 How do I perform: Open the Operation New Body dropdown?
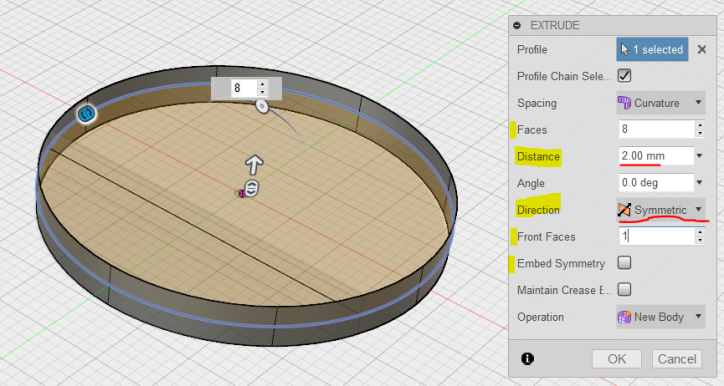coord(661,317)
